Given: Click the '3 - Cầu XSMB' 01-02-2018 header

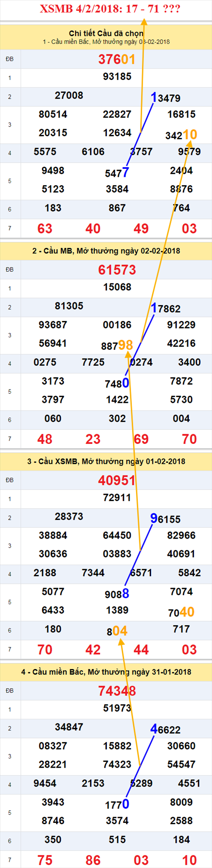Looking at the screenshot, I should click(x=106, y=461).
